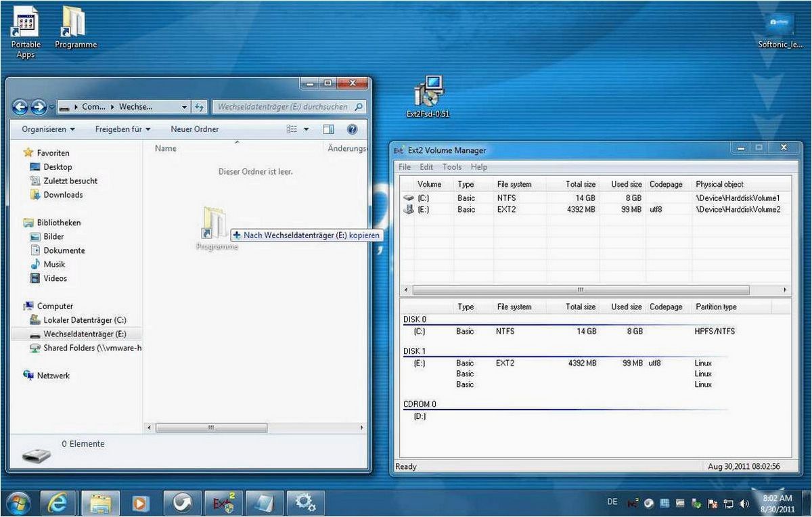Open the Freigeben für dropdown

point(122,129)
